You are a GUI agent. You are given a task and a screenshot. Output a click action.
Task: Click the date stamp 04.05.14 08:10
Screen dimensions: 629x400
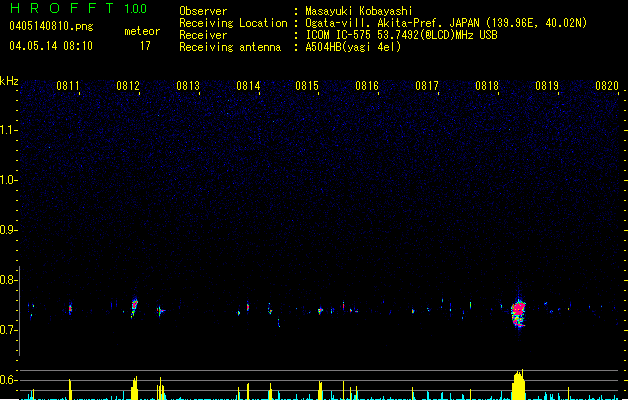51,46
